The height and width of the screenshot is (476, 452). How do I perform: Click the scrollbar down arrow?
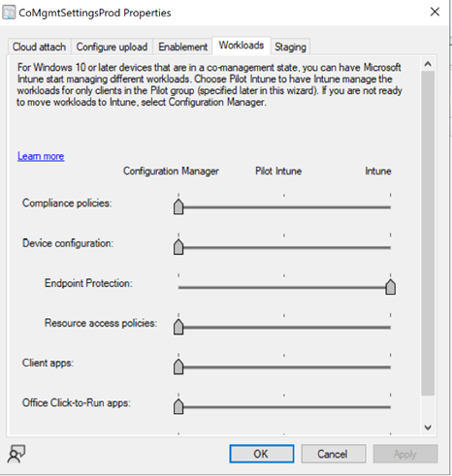click(x=428, y=428)
